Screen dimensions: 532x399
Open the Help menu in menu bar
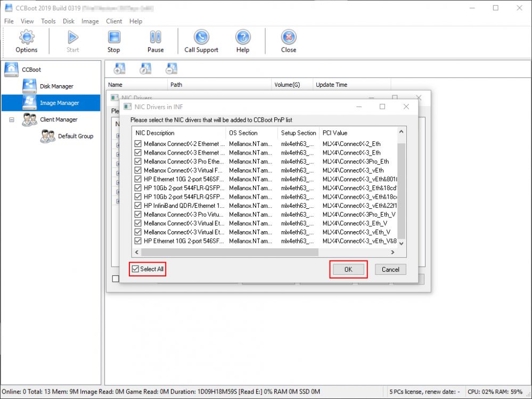click(x=136, y=21)
